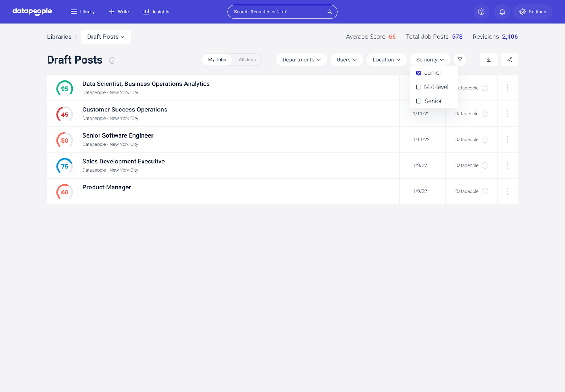Check the Mid-level checkbox
This screenshot has width=565, height=392.
tap(418, 87)
